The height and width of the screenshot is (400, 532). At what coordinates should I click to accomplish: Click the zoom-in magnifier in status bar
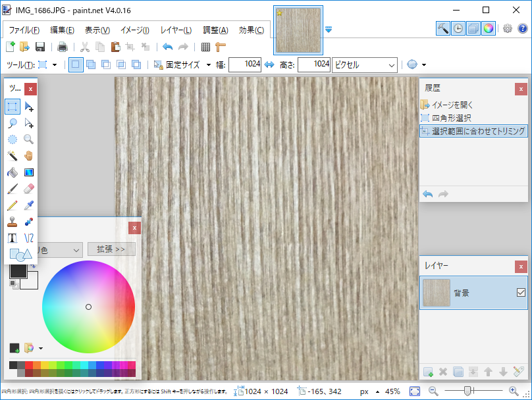(514, 391)
